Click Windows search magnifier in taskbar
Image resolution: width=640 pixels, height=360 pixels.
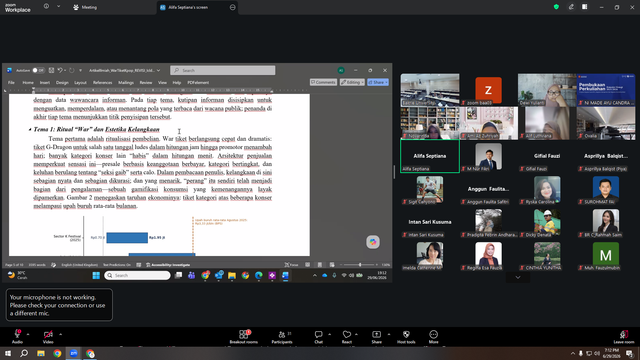24,353
